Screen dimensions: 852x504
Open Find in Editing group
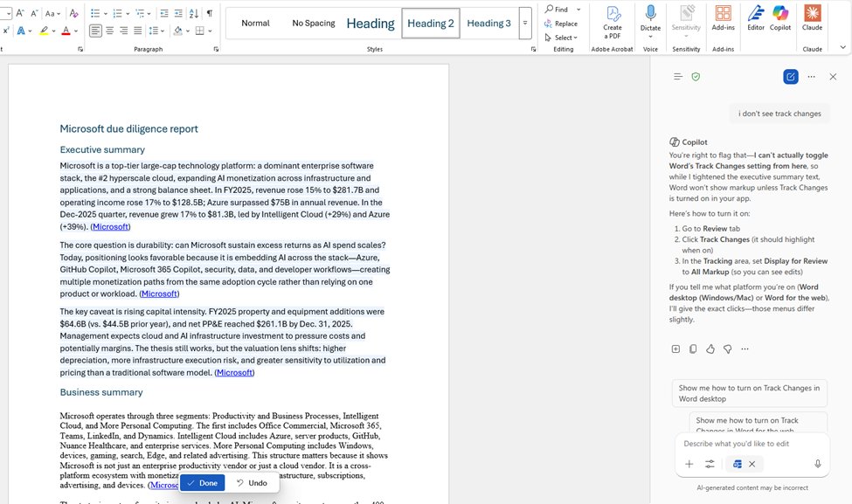click(557, 10)
